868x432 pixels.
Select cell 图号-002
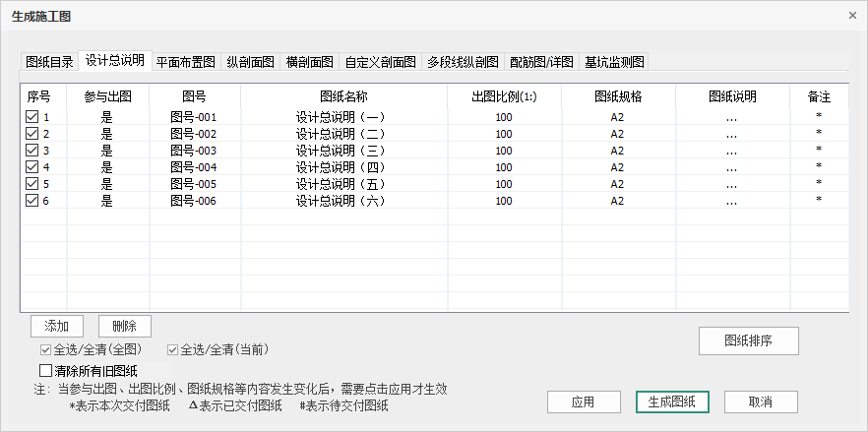(x=193, y=134)
